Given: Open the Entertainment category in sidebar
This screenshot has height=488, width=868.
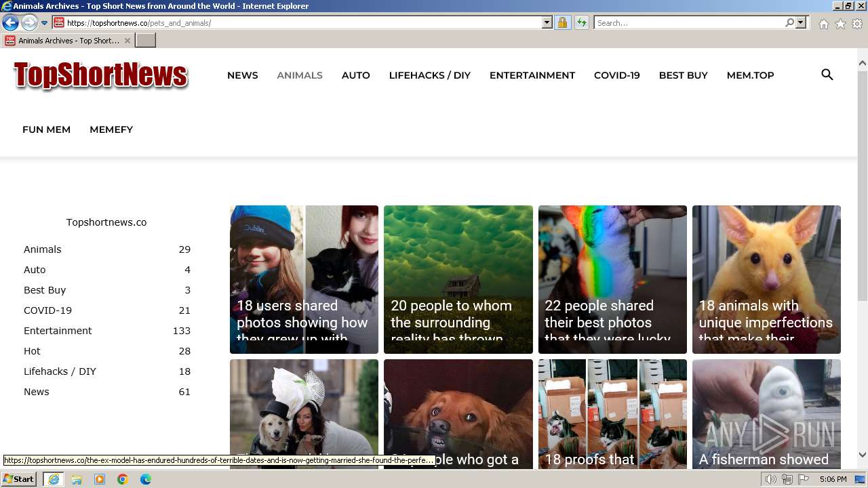Looking at the screenshot, I should [58, 331].
